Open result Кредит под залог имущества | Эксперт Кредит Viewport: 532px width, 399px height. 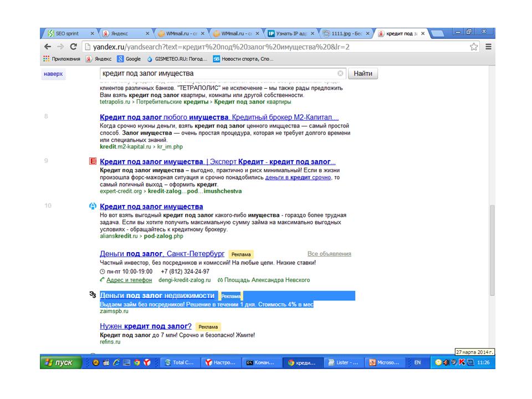tap(217, 161)
